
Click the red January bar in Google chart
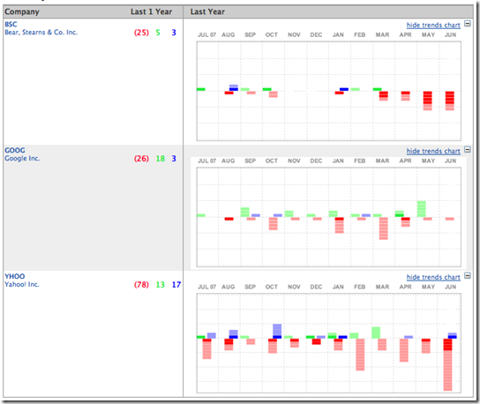(339, 225)
